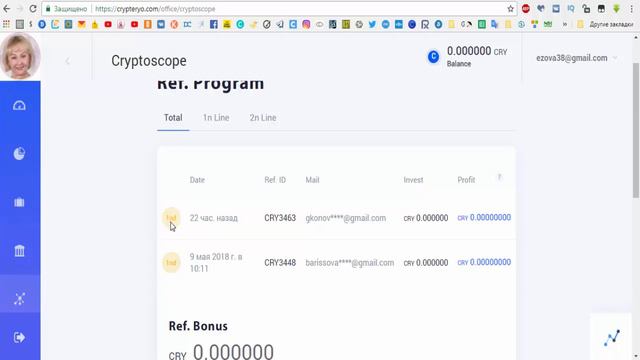Click profit value in the gkonov row
640x360 pixels.
click(484, 218)
